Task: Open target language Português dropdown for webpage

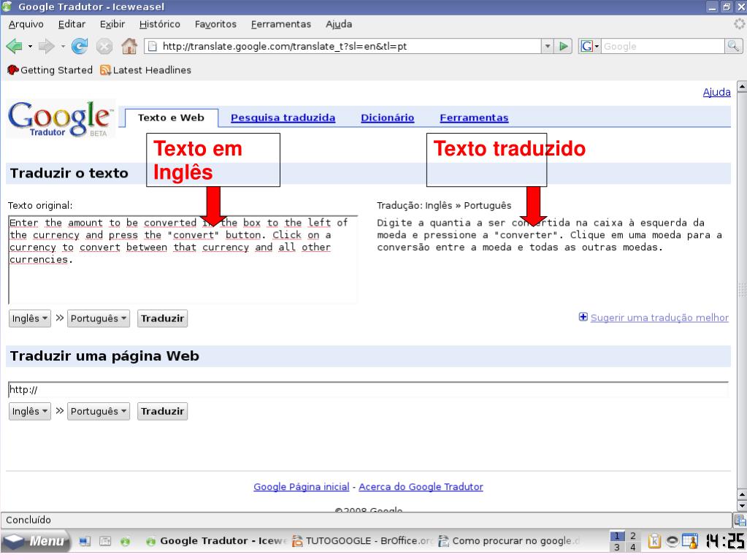Action: tap(99, 411)
